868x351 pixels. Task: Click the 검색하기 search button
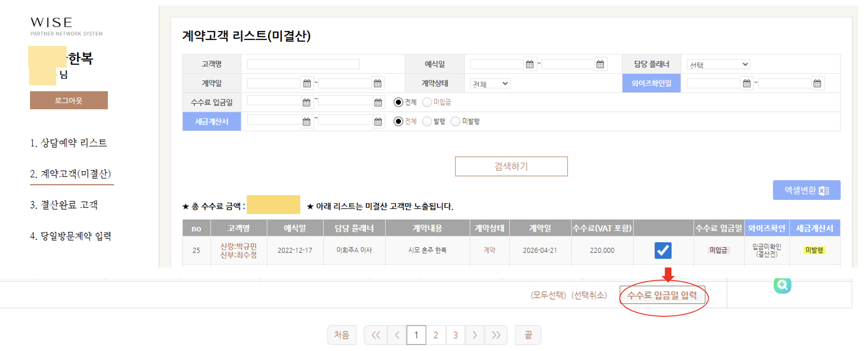[x=511, y=167]
